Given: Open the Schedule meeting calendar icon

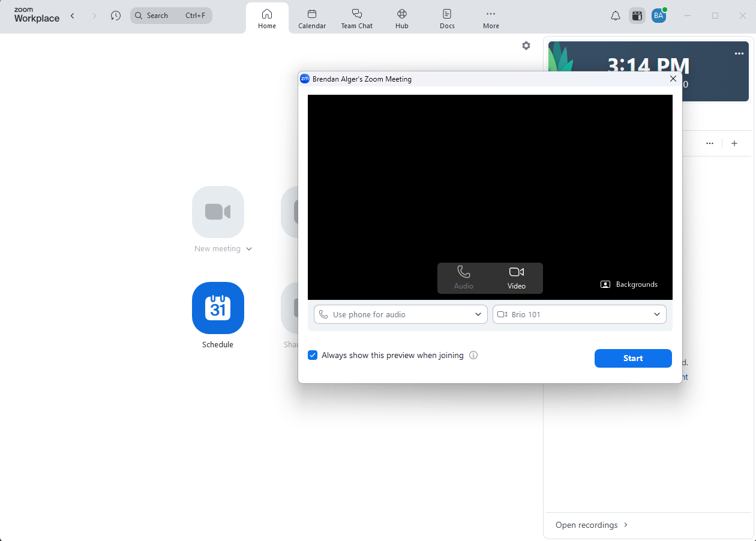Looking at the screenshot, I should [x=218, y=308].
